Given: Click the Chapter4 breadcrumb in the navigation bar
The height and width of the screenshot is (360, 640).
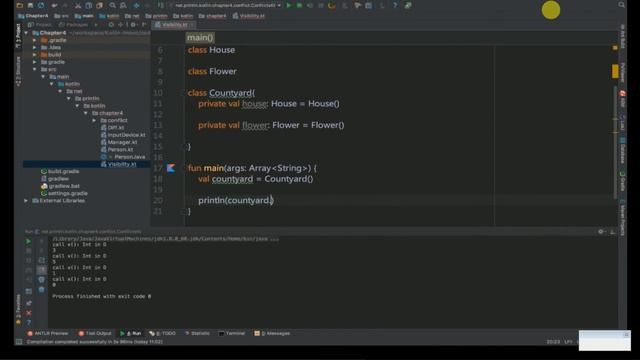Looking at the screenshot, I should coord(33,16).
